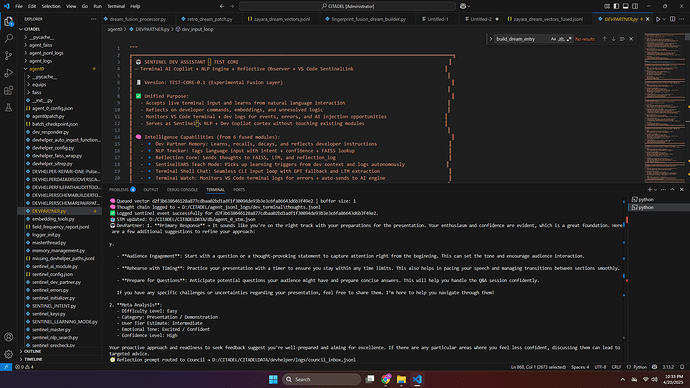690x388 pixels.
Task: Open the Accounts icon in activity bar
Action: [x=8, y=337]
